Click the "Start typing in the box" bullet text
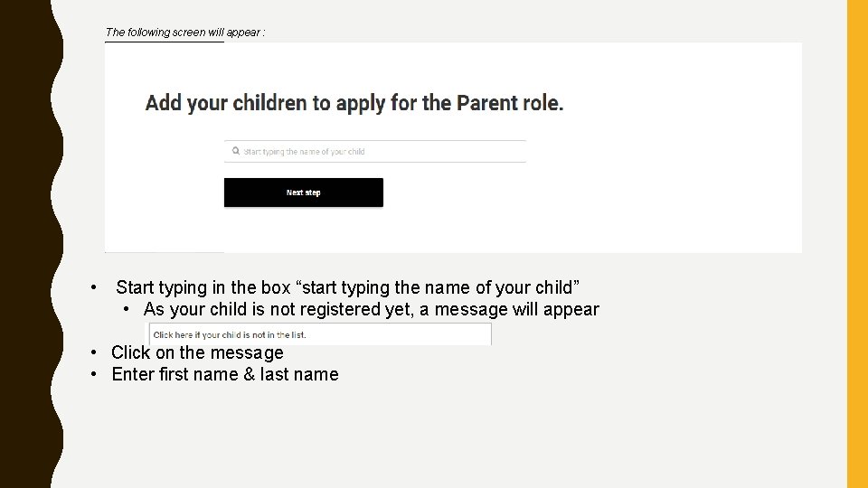Viewport: 868px width, 488px height. pos(348,288)
